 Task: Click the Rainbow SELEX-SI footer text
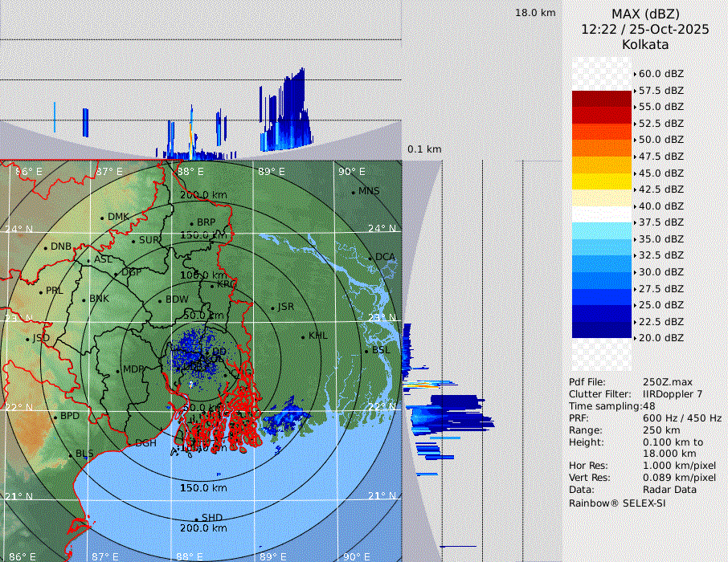(x=617, y=503)
